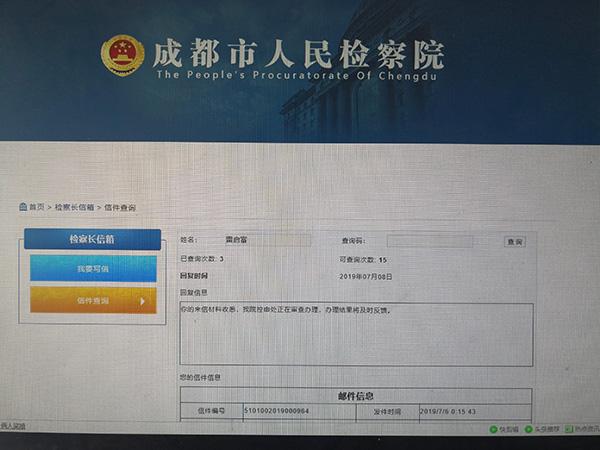Select 信件查询 in the breadcrumb trail
Screen dimensions: 600x450
click(120, 208)
